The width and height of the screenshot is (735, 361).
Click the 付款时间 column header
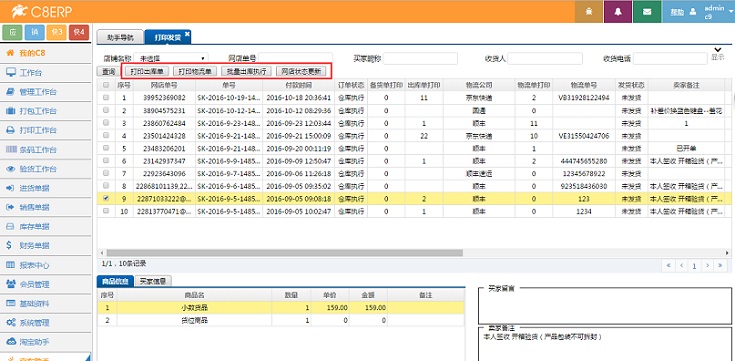click(299, 85)
